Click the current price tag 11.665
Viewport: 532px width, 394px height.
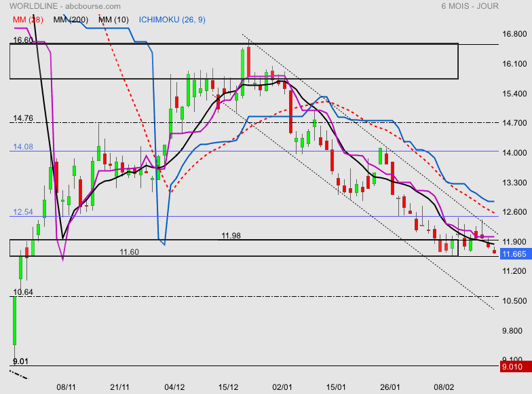[x=516, y=254]
